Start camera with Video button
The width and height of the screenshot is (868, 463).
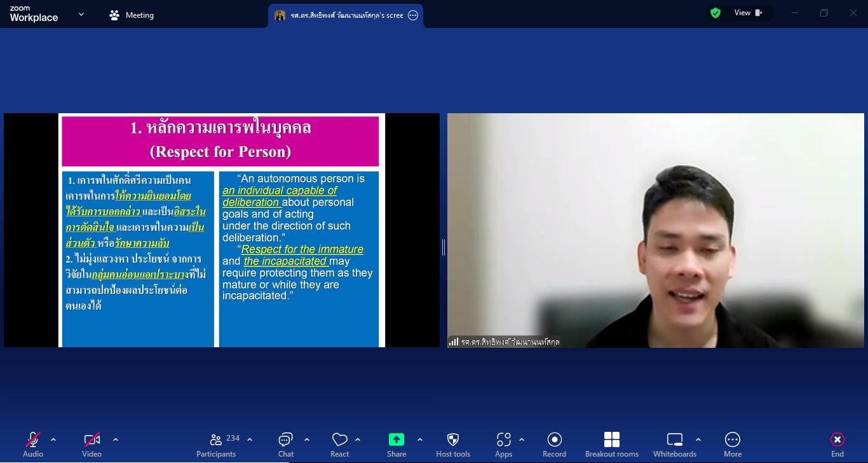(x=92, y=445)
